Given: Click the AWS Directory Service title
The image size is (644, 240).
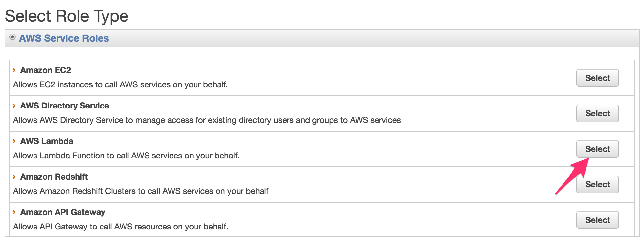Looking at the screenshot, I should (x=65, y=106).
